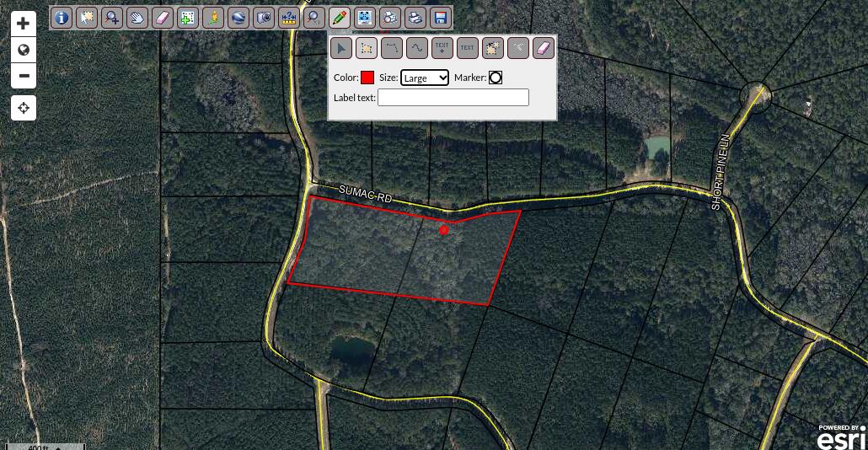The image size is (868, 450).
Task: Choose the zoom-in magnifier with plus
Action: [x=112, y=18]
